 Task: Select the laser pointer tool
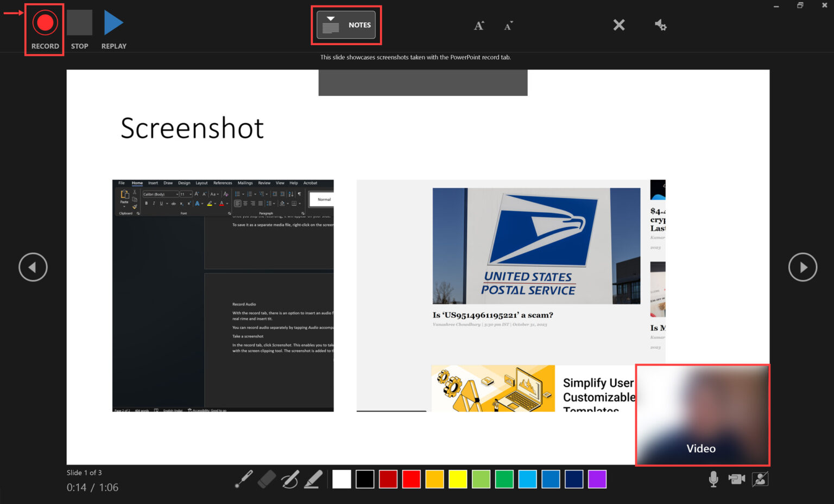pyautogui.click(x=244, y=479)
